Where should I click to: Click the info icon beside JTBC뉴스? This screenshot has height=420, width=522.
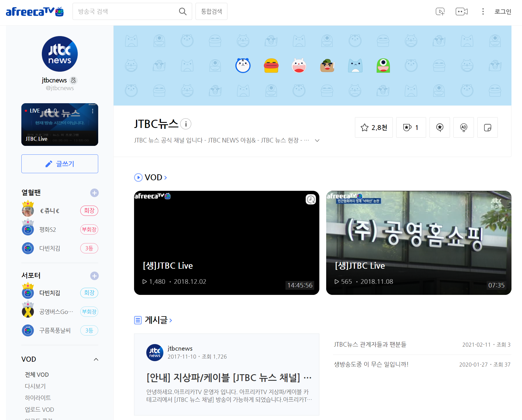186,124
